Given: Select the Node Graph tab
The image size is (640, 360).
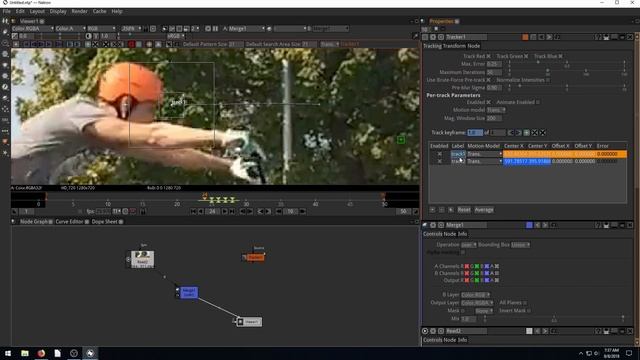Looking at the screenshot, I should tap(33, 222).
